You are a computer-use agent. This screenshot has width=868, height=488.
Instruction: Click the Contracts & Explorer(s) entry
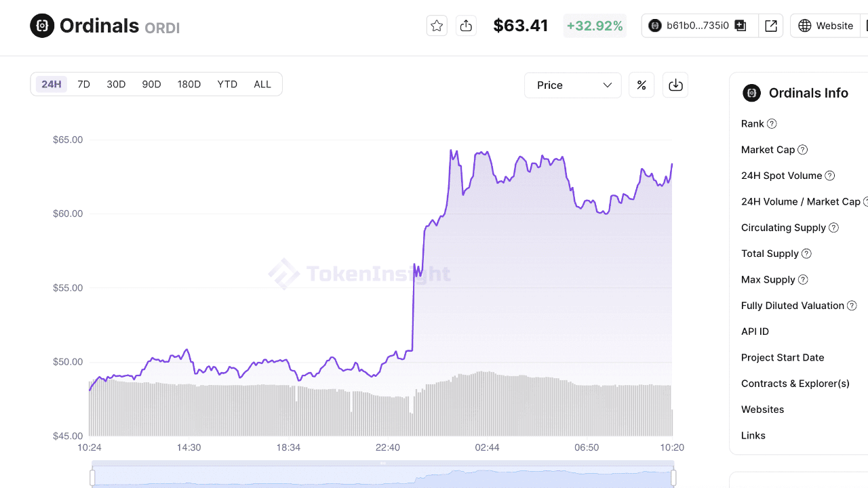tap(795, 383)
